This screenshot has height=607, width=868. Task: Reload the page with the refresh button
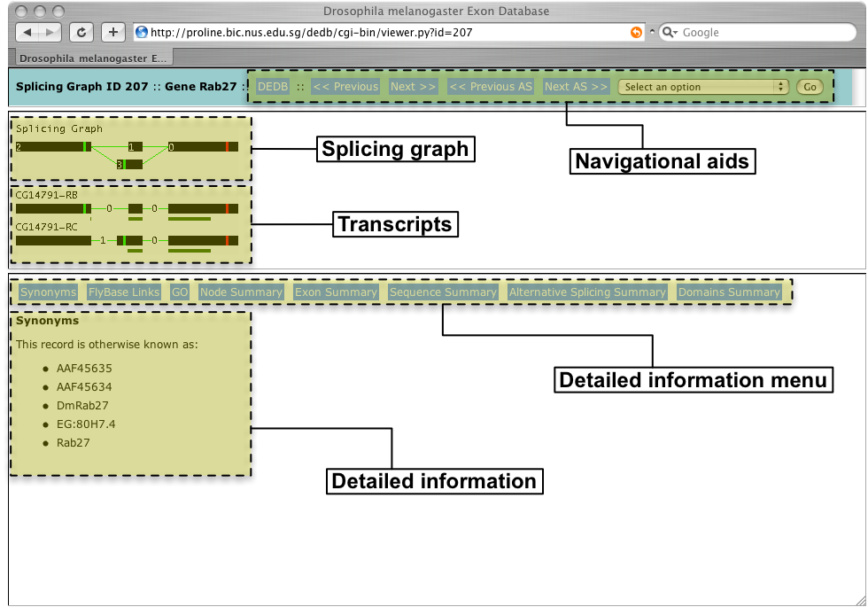(81, 32)
